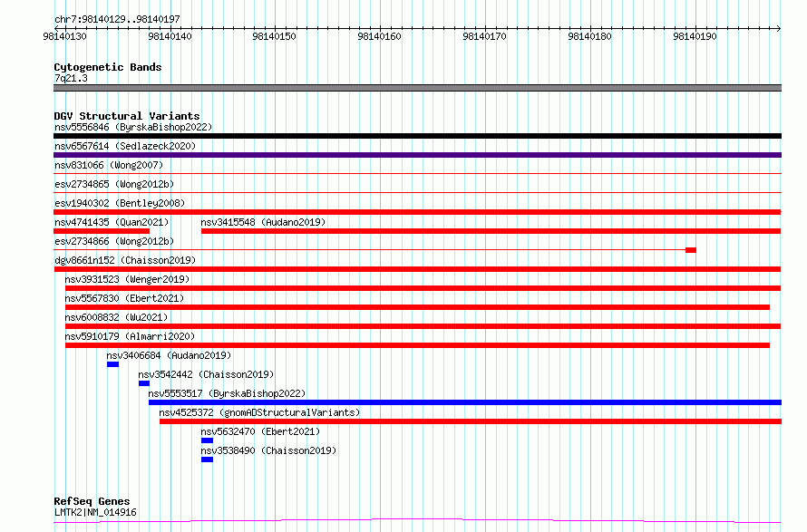Click the gray 7q21.3 cytogenetic band bar
The width and height of the screenshot is (807, 532).
(417, 88)
